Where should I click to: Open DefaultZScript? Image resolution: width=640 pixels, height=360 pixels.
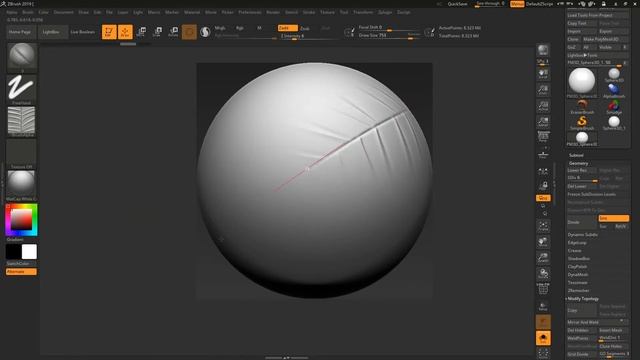[x=540, y=4]
